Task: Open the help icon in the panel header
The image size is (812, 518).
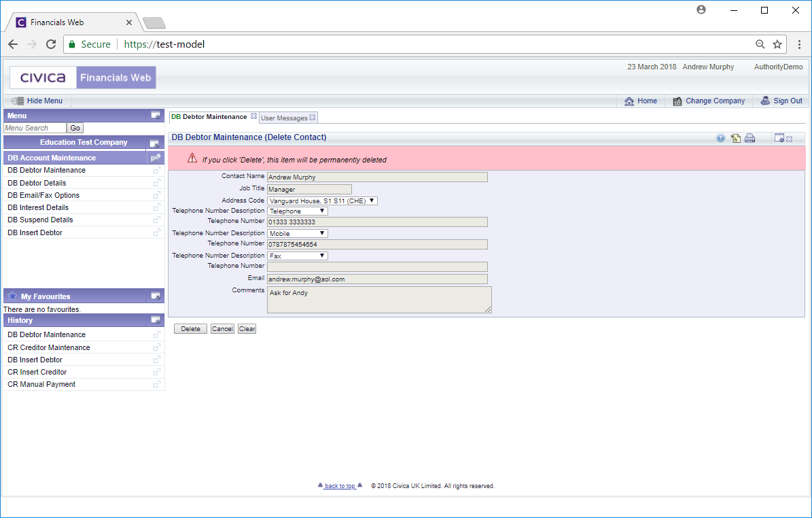Action: coord(720,138)
